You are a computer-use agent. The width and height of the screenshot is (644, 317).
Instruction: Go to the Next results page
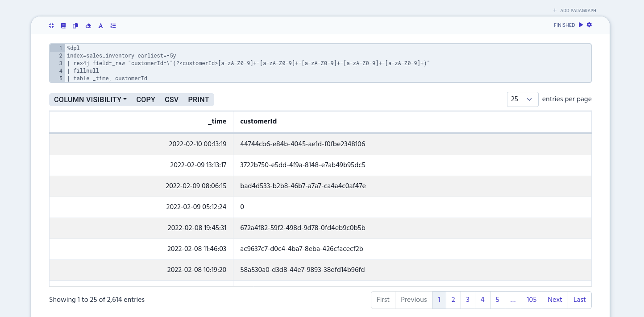pos(555,300)
